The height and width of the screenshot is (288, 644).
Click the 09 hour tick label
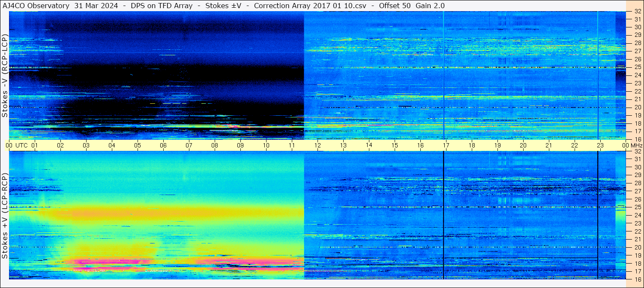[240, 145]
